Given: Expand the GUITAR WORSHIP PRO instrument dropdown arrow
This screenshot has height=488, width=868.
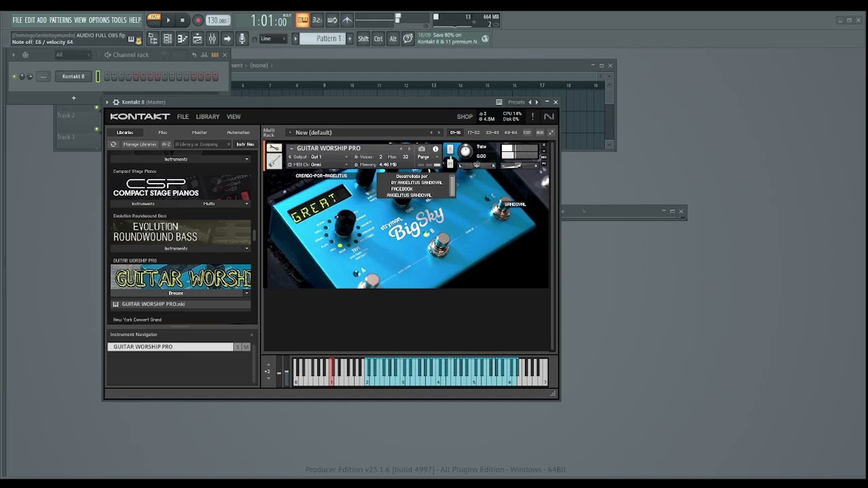Looking at the screenshot, I should [x=292, y=148].
